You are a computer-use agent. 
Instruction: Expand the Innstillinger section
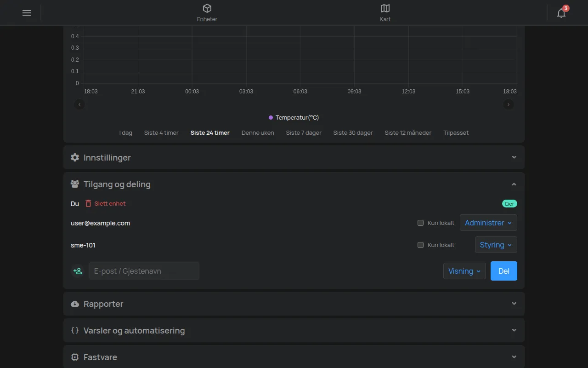click(294, 157)
